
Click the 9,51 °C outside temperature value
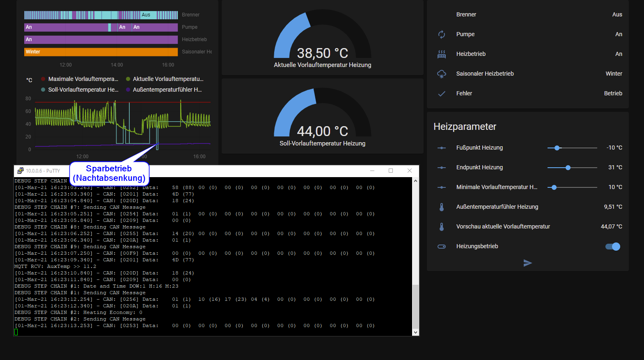[x=613, y=207]
